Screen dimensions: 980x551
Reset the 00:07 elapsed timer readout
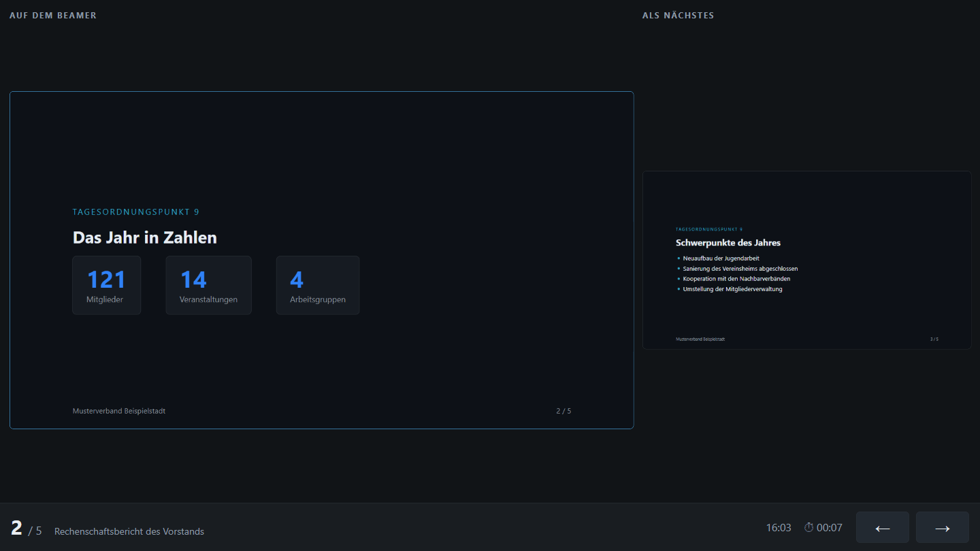click(830, 528)
